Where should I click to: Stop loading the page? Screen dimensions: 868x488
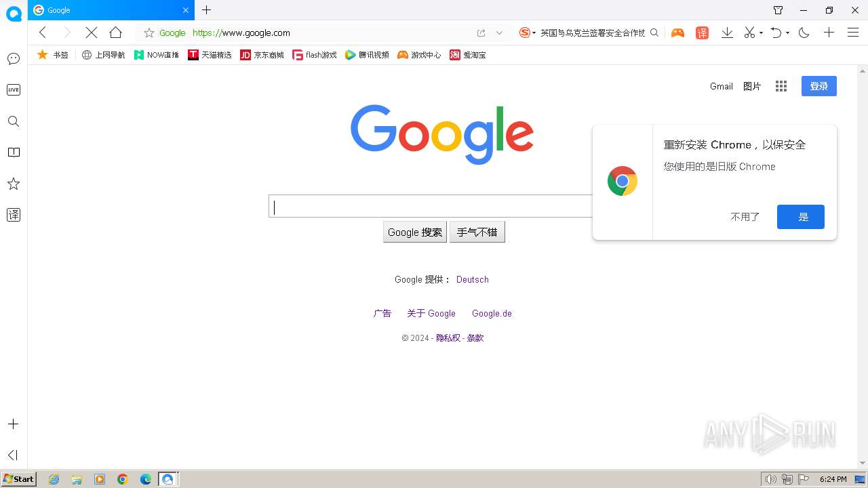[92, 33]
